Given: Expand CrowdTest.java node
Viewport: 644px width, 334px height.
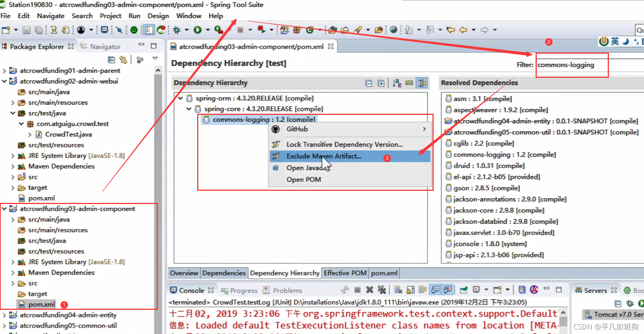Looking at the screenshot, I should (29, 134).
